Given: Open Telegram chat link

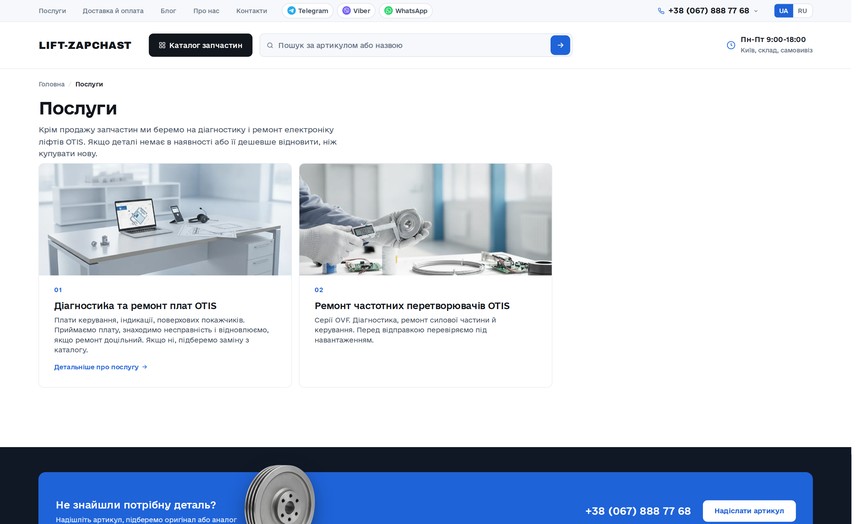Looking at the screenshot, I should tap(308, 10).
